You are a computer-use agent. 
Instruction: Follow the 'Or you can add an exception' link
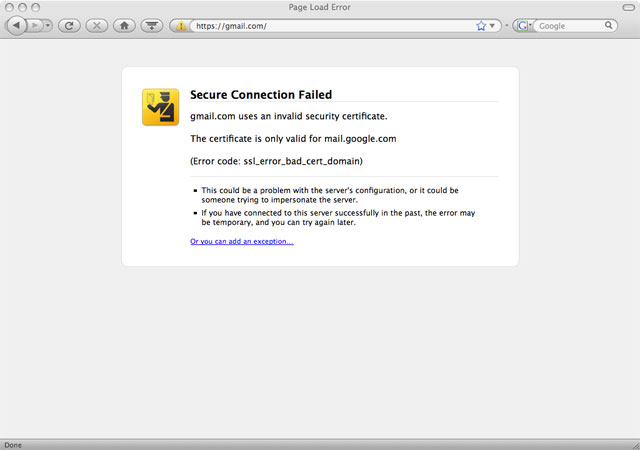pyautogui.click(x=242, y=241)
